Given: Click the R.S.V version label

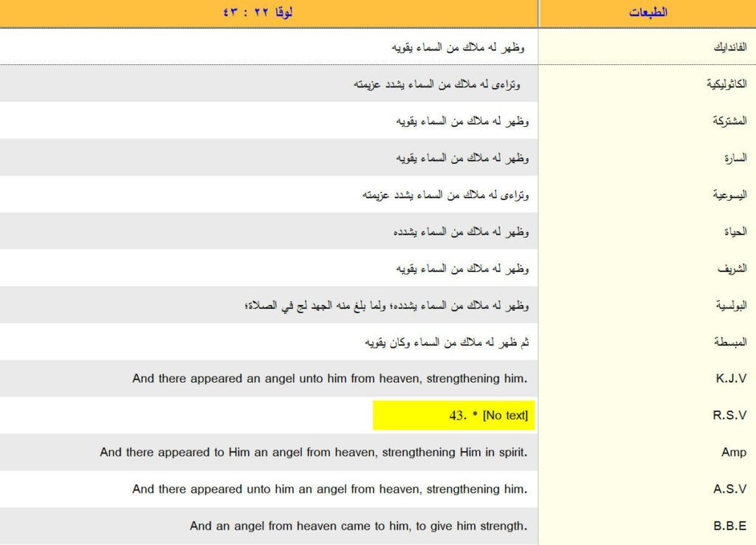Looking at the screenshot, I should (729, 415).
